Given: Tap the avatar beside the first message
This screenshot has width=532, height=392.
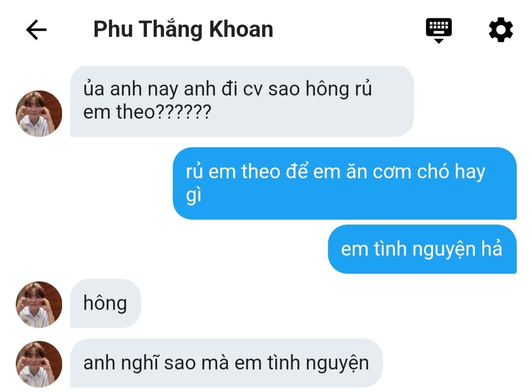Looking at the screenshot, I should [39, 114].
